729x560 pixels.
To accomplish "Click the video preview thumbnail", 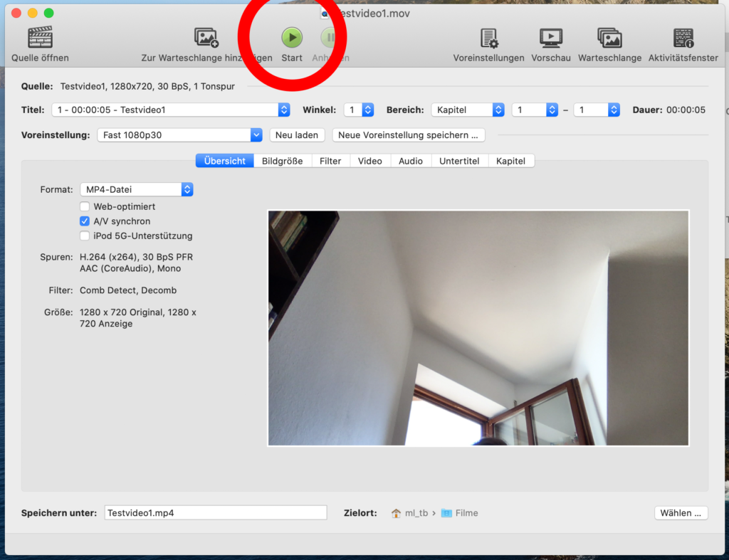I will (x=478, y=328).
